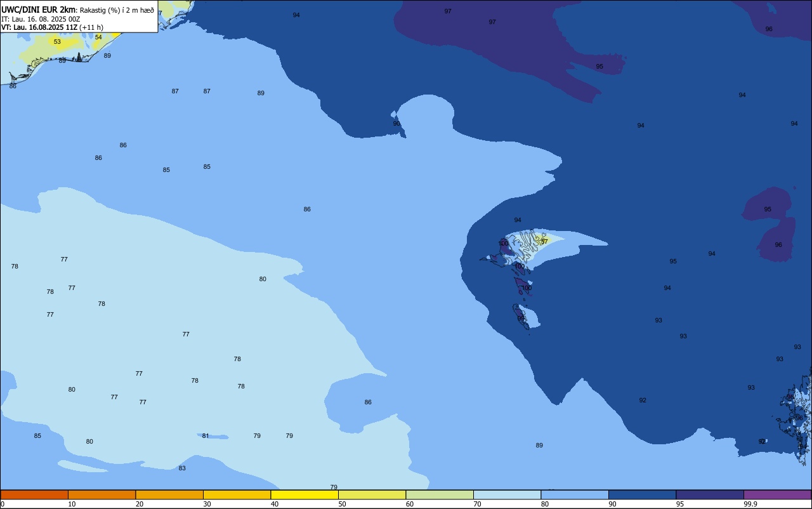
Task: Click the '53' humidity value on yellow land
Action: (57, 42)
